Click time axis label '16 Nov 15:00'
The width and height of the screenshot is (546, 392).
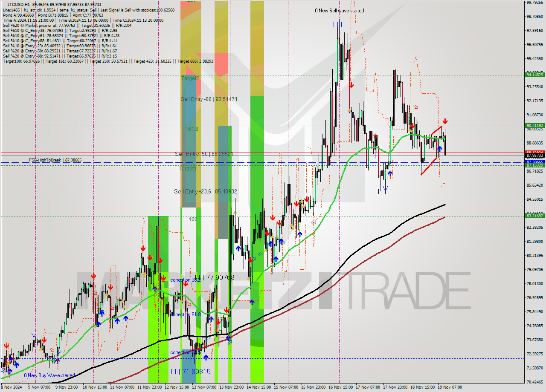(340, 387)
